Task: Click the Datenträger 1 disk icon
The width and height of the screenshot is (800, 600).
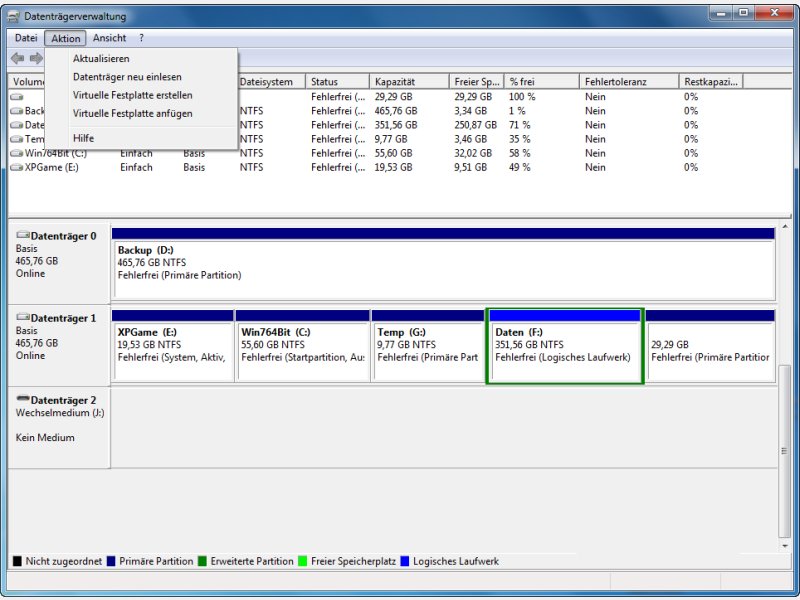Action: [23, 317]
